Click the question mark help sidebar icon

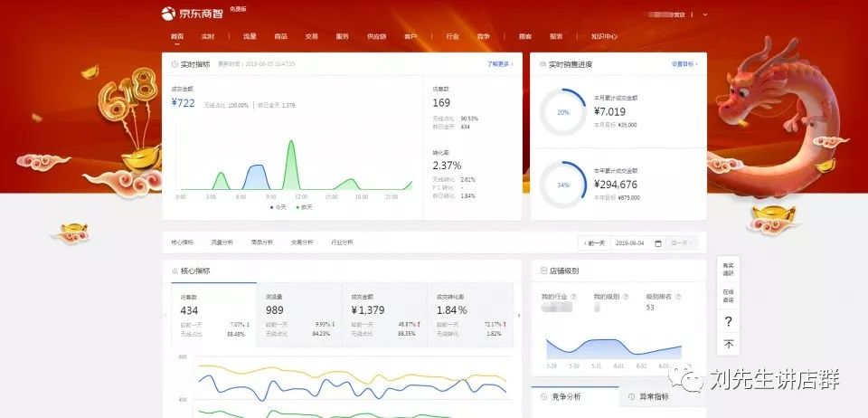pyautogui.click(x=729, y=321)
